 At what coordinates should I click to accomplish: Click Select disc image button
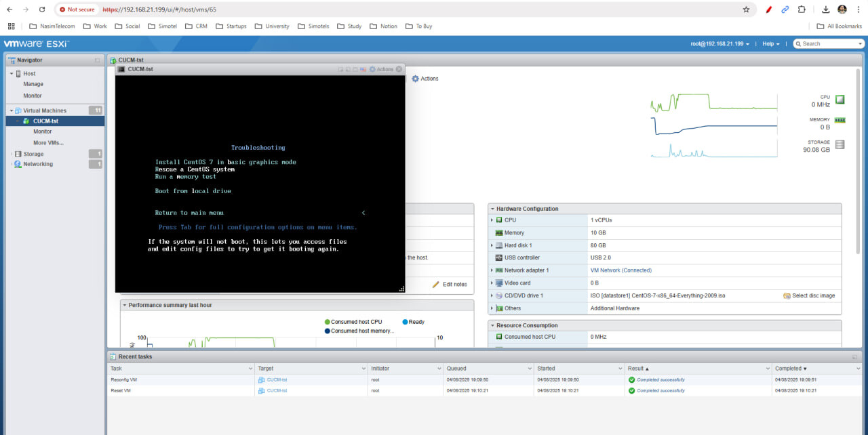tap(809, 295)
